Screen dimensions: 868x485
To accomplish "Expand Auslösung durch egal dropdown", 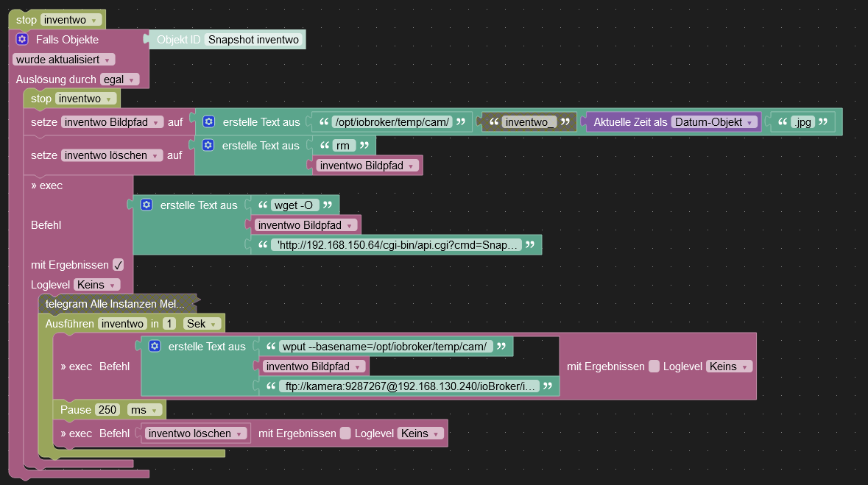I will click(119, 79).
